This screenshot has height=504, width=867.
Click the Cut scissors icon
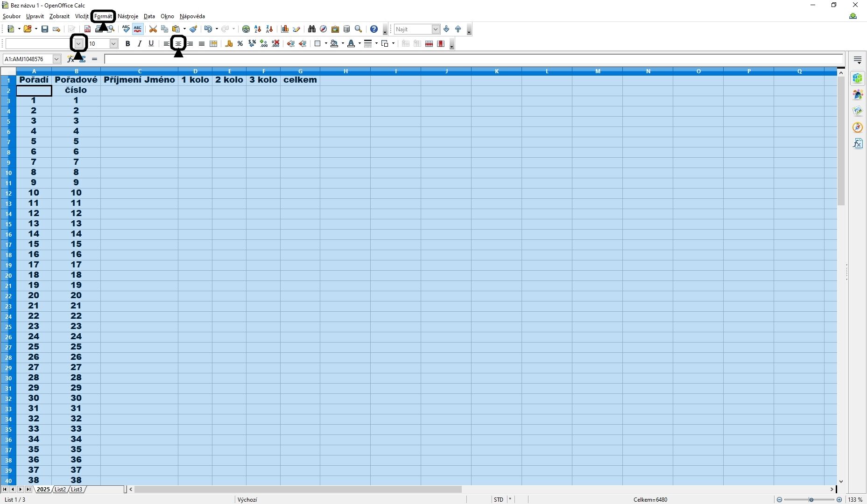(x=153, y=29)
